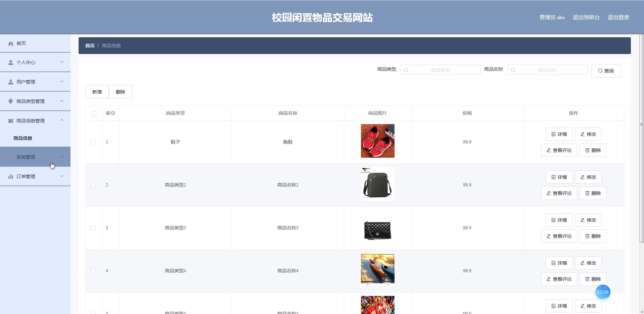Image resolution: width=644 pixels, height=314 pixels.
Task: Expand the 系统管理 menu chevron
Action: [62, 157]
